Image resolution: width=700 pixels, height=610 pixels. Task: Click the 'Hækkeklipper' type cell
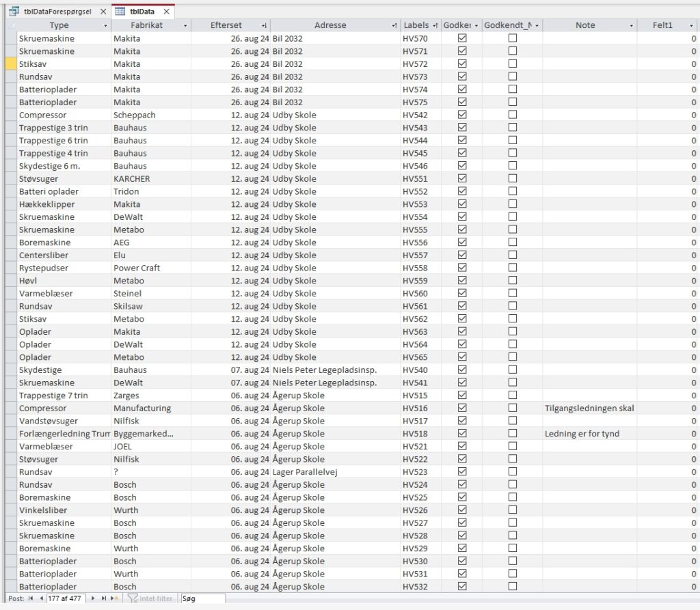pos(64,204)
